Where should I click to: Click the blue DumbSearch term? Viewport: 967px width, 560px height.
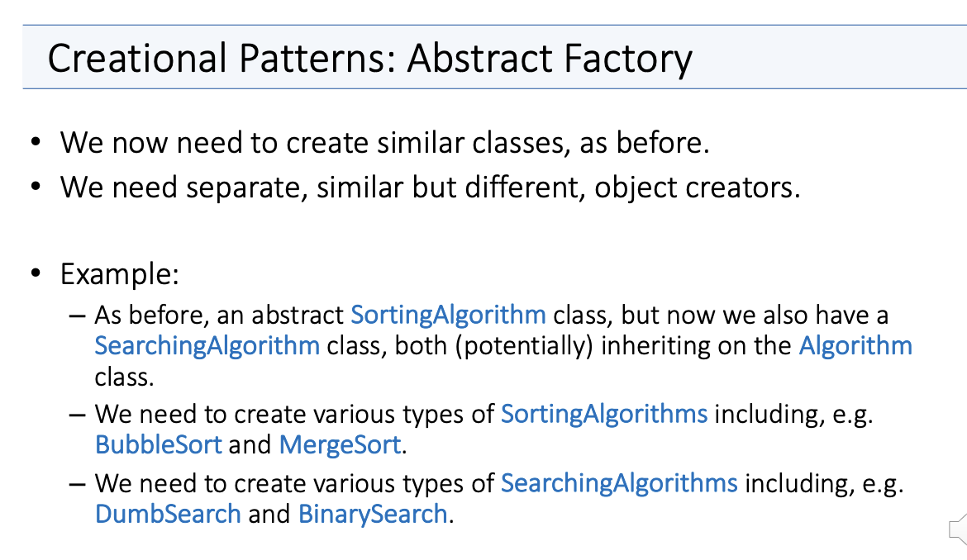(169, 514)
